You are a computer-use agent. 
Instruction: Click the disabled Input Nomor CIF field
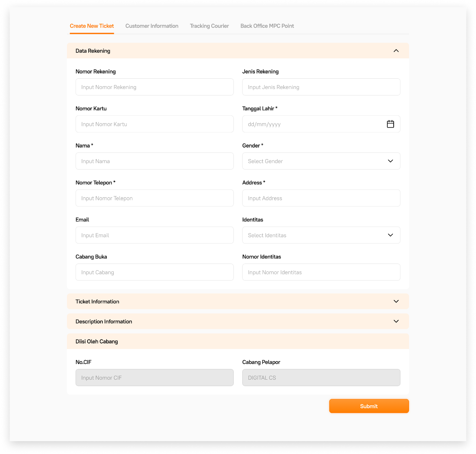tap(155, 378)
